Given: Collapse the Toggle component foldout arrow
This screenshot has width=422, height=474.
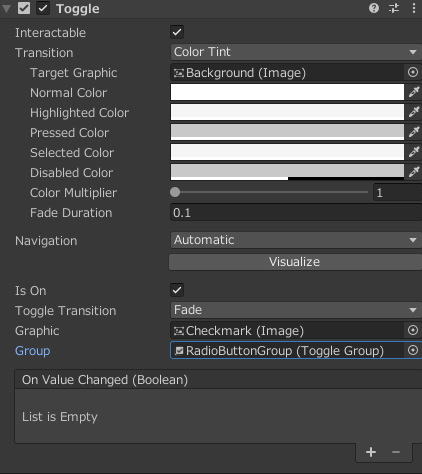Looking at the screenshot, I should tap(6, 9).
